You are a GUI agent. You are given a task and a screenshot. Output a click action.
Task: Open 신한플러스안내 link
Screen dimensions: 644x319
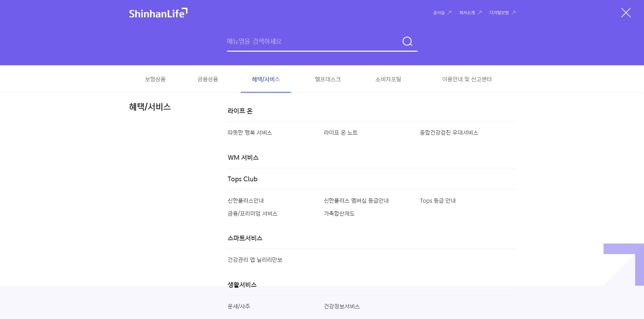[245, 201]
